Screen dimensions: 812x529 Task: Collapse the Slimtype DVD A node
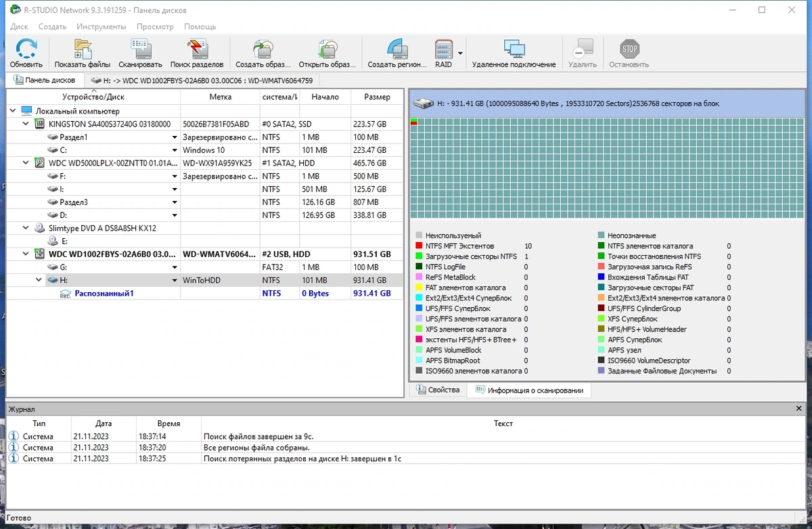[26, 228]
